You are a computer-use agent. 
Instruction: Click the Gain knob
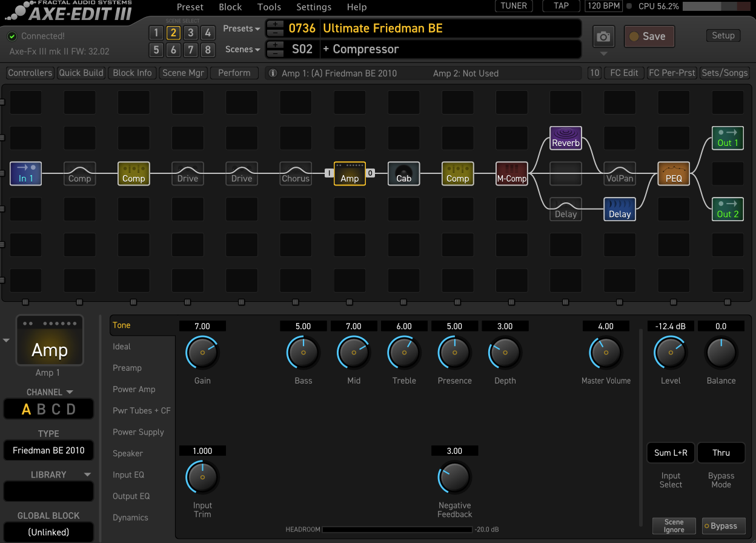202,352
